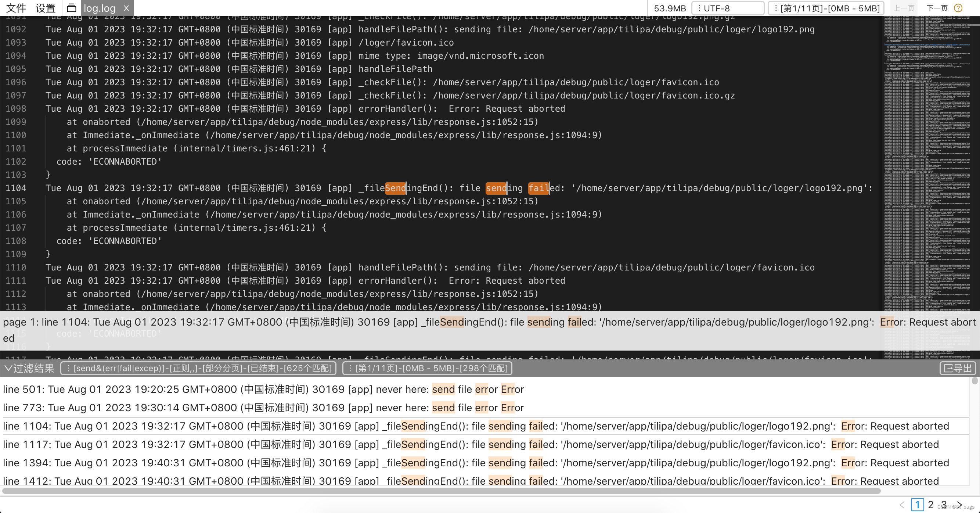Click the horizontal scrollbar of results panel
The height and width of the screenshot is (513, 980).
coord(441,491)
